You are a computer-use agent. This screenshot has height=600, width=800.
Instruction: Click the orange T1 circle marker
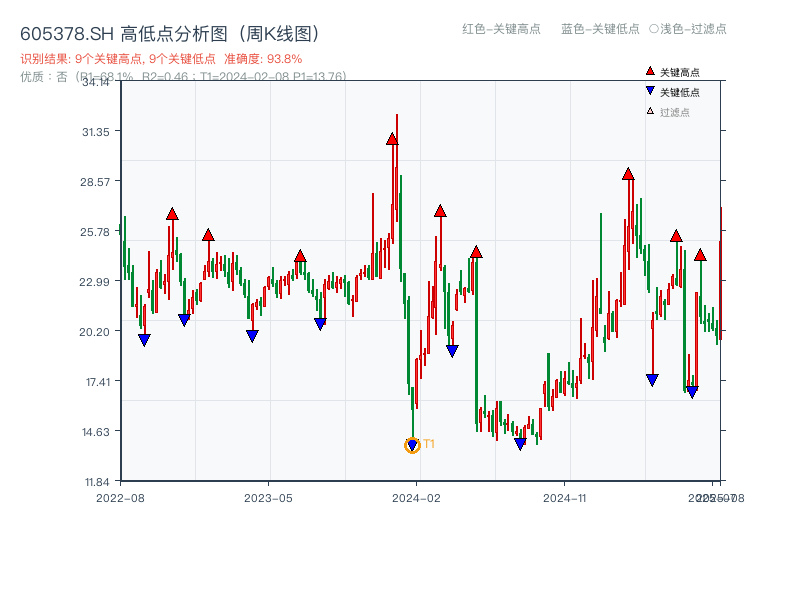412,444
